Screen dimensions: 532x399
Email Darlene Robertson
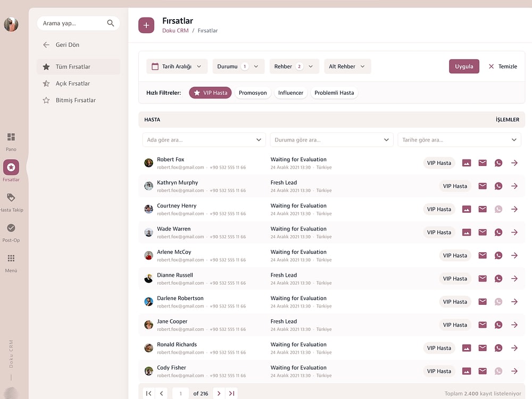[483, 302]
